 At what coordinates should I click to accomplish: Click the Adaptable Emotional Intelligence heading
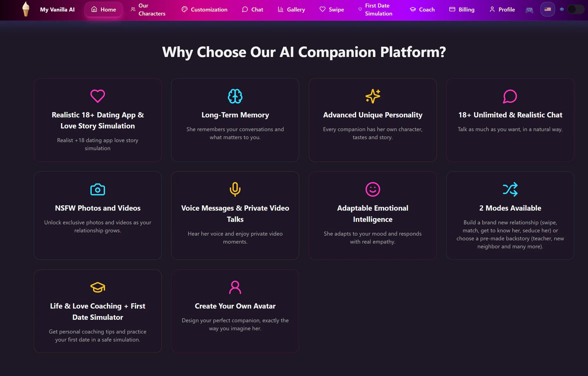(373, 214)
